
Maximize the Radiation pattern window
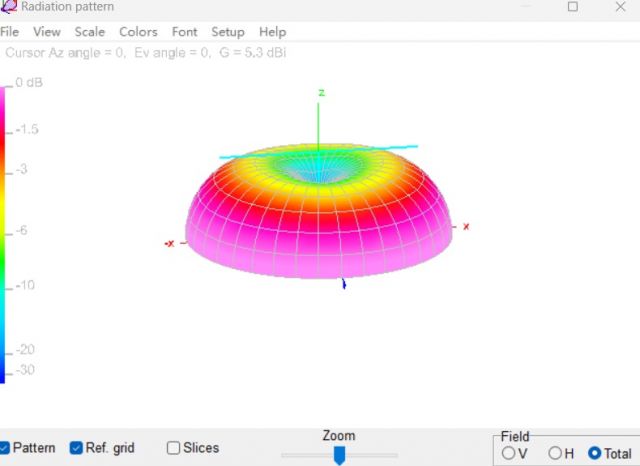(573, 7)
